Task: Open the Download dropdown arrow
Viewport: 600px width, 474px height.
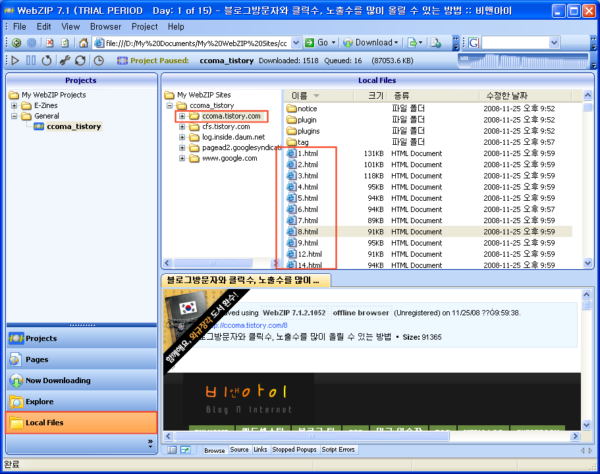Action: pyautogui.click(x=396, y=42)
